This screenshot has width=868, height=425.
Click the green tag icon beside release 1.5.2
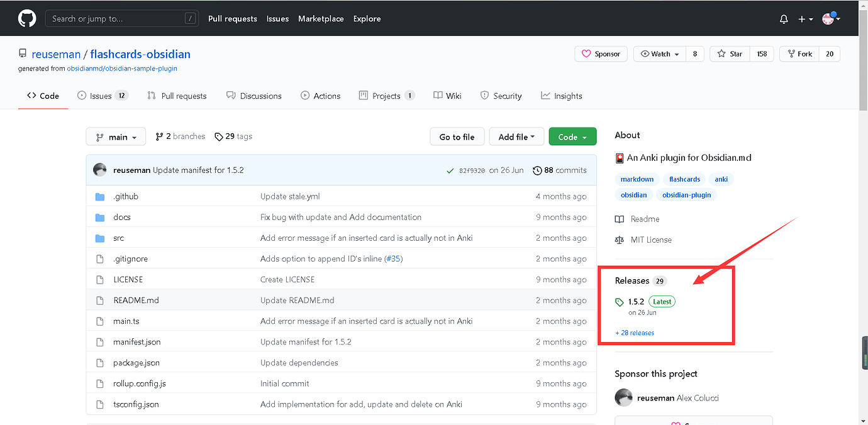click(x=620, y=302)
